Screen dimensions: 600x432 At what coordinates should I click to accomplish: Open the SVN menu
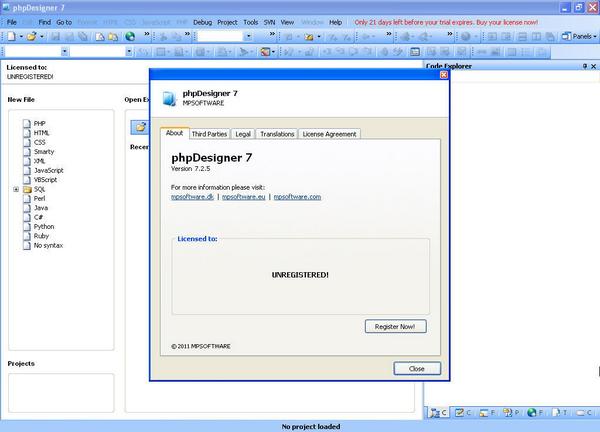(269, 23)
